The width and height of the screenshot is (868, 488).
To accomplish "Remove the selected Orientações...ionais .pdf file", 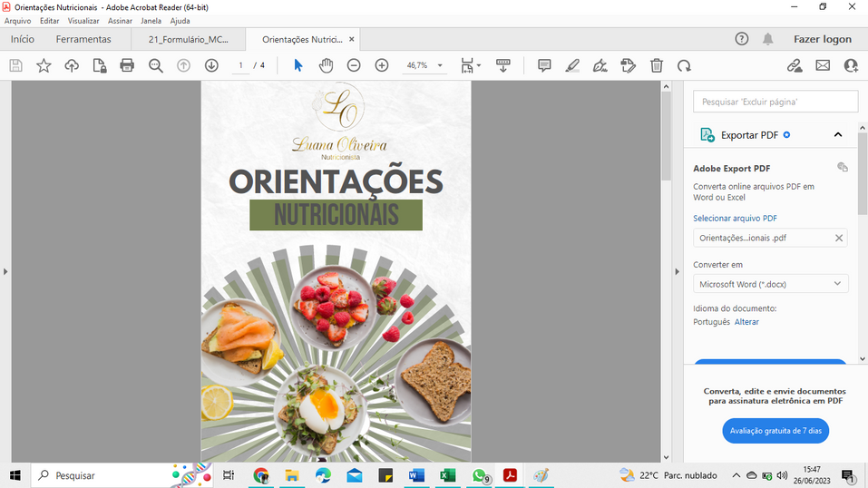I will 839,238.
